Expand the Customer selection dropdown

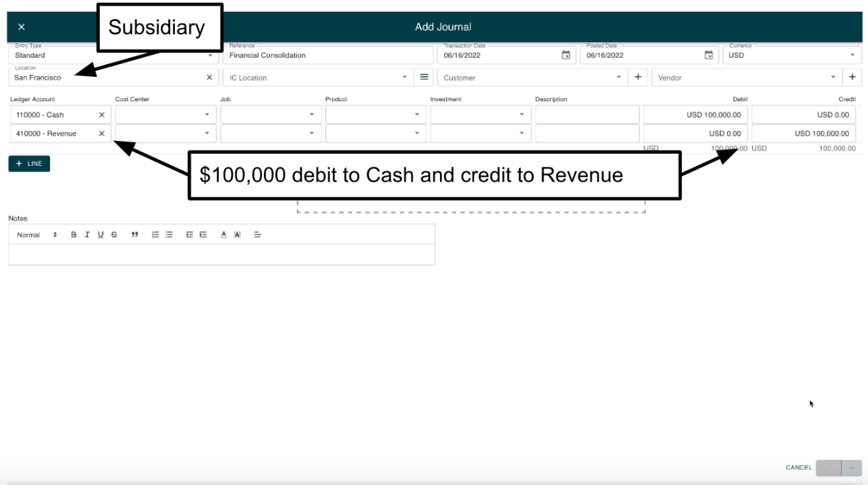[619, 77]
